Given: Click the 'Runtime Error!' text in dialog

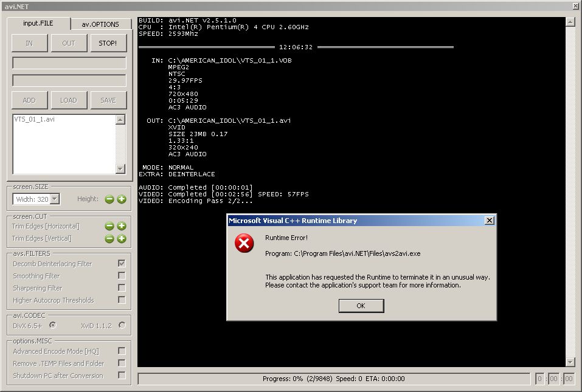Looking at the screenshot, I should pyautogui.click(x=286, y=238).
